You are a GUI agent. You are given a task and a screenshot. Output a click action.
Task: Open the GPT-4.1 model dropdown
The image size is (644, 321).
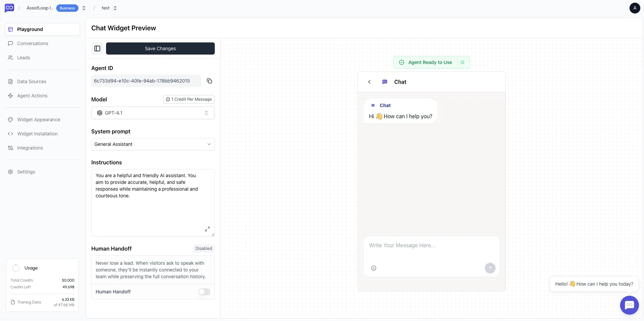click(x=153, y=113)
